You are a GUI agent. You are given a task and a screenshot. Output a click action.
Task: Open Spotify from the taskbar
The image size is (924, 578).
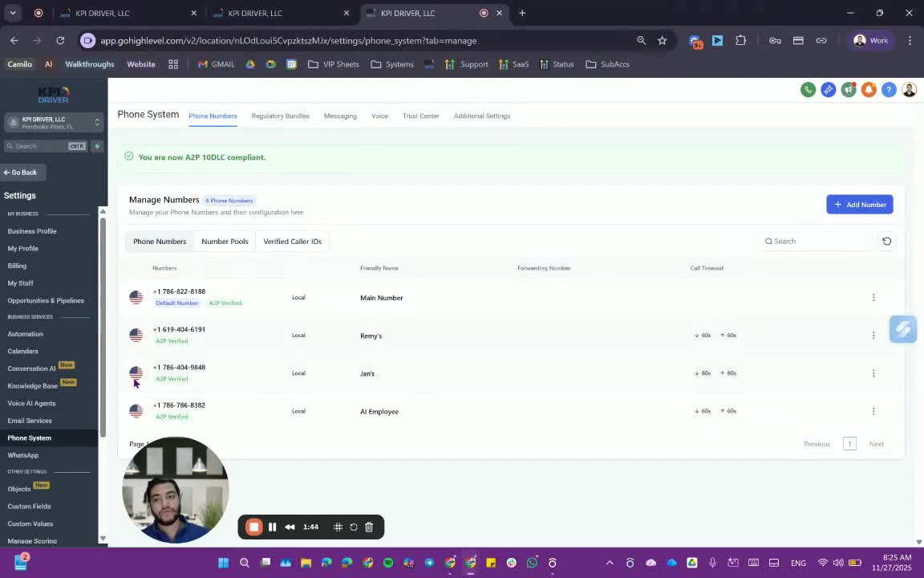(388, 563)
